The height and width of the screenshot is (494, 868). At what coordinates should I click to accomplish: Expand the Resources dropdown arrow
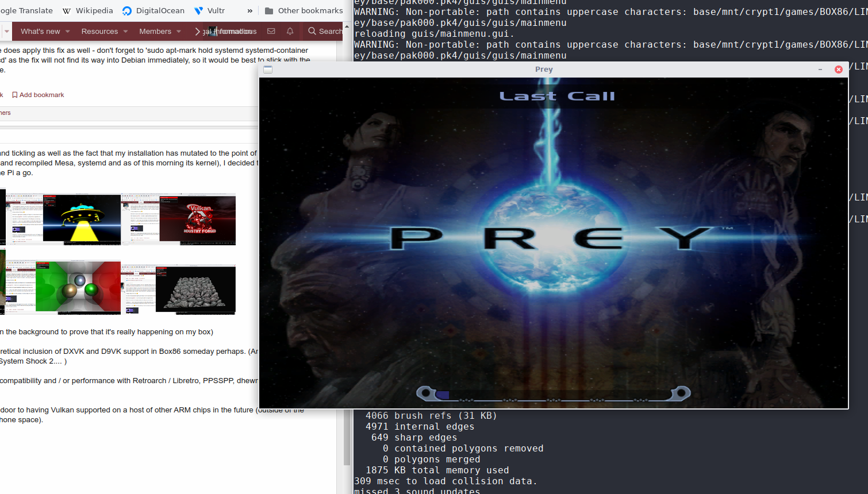[x=125, y=32]
